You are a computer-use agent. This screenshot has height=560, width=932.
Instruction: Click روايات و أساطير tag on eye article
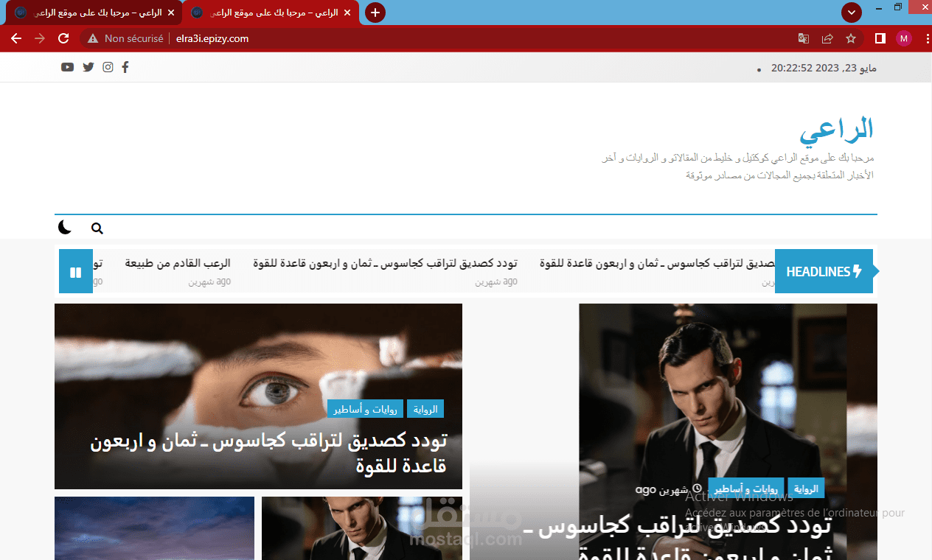coord(365,409)
